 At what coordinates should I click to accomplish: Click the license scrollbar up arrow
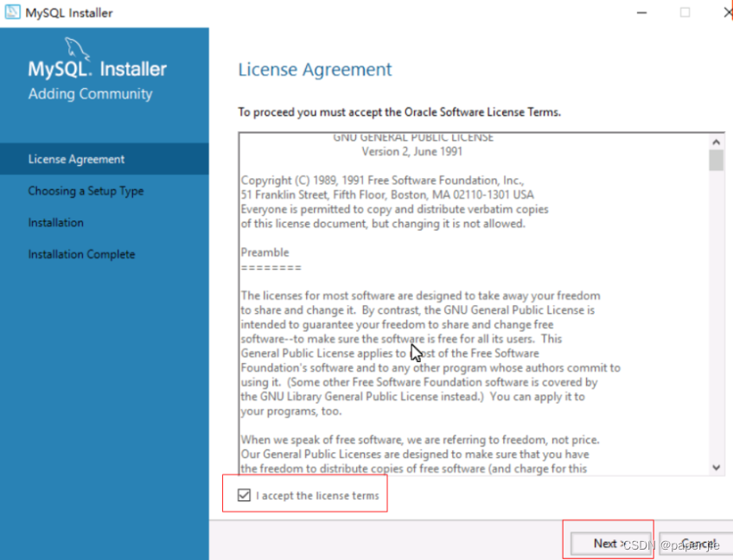pos(717,142)
